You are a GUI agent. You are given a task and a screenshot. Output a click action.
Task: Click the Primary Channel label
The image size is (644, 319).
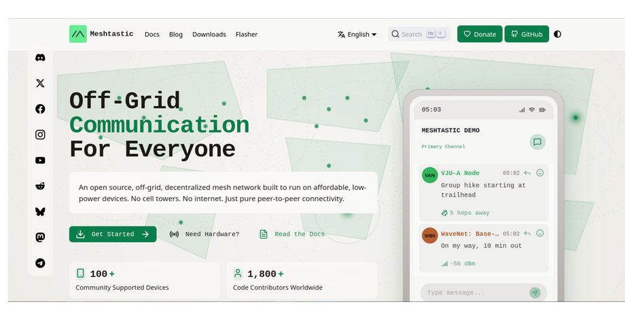click(x=443, y=146)
